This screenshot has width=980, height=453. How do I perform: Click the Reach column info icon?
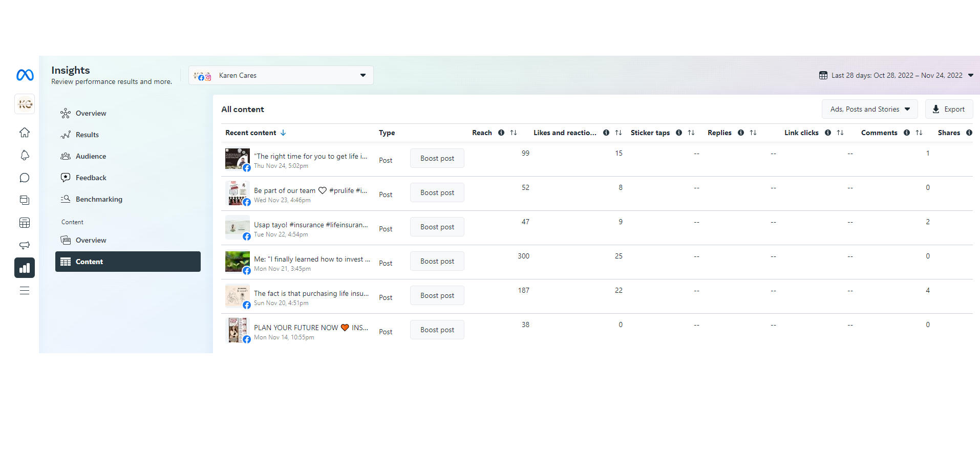[x=501, y=133]
